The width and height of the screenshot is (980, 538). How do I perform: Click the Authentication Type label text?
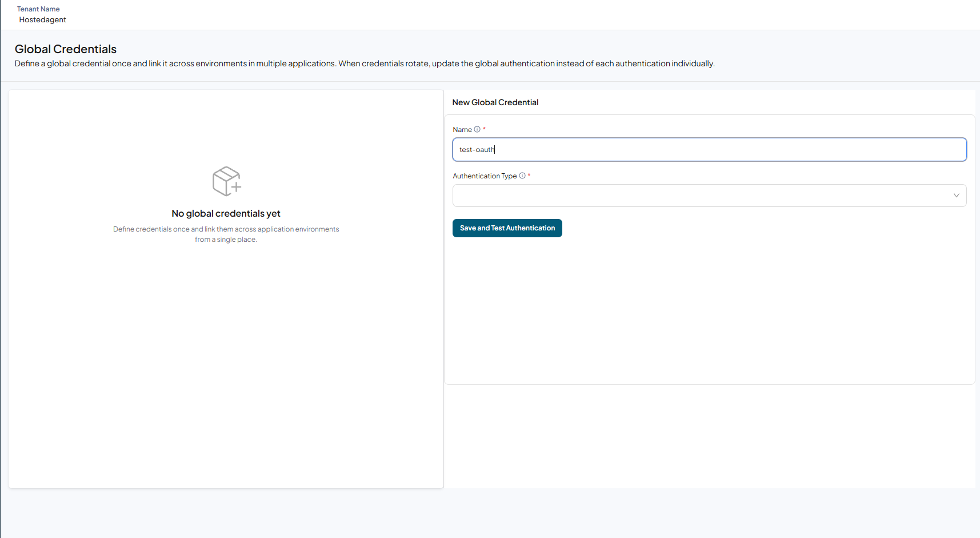click(x=485, y=176)
